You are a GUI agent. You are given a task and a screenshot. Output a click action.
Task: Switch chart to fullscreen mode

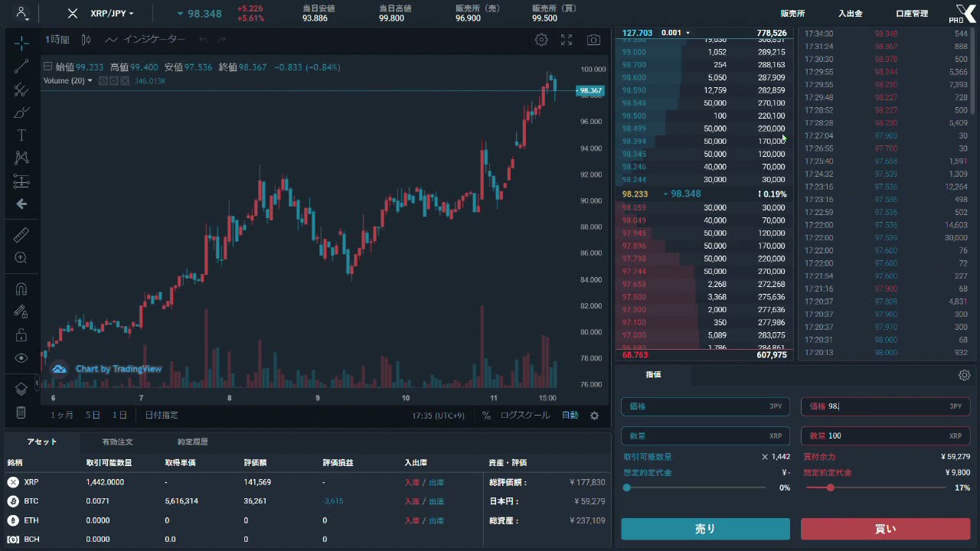click(x=567, y=40)
